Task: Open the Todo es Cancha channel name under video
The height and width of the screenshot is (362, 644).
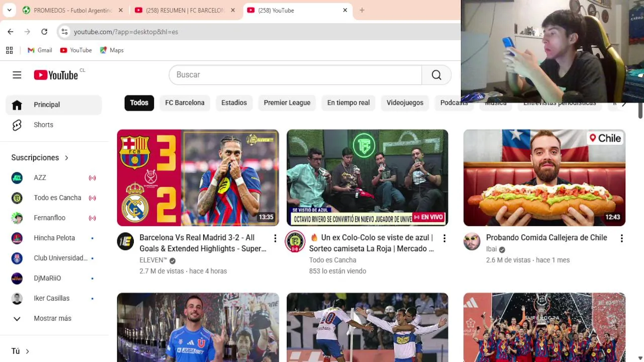Action: (x=333, y=260)
